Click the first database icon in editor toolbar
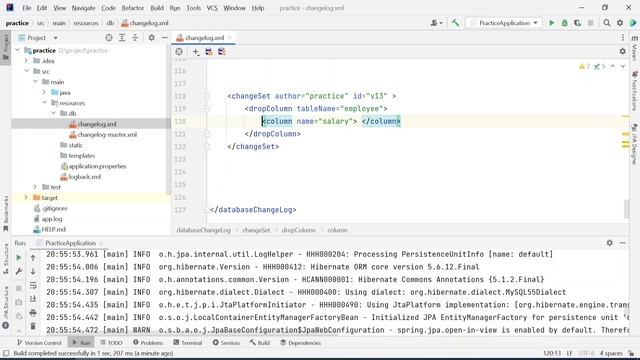This screenshot has width=640, height=360. click(209, 52)
